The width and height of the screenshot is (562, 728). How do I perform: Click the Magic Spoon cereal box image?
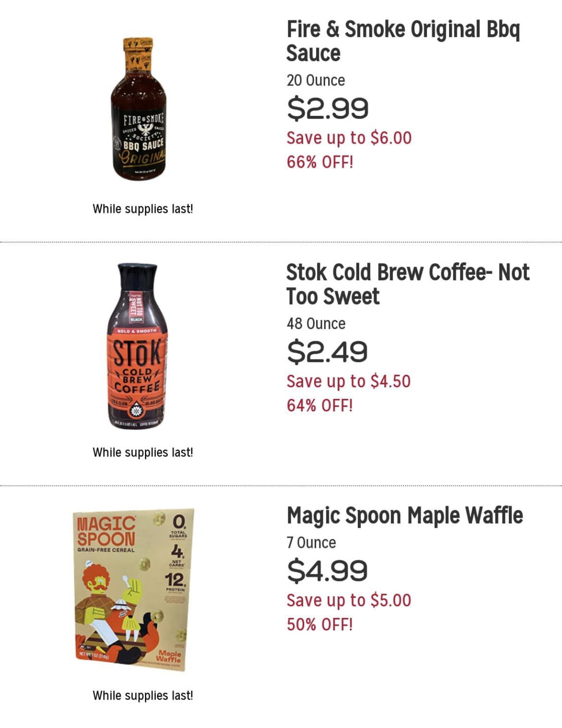(x=134, y=590)
